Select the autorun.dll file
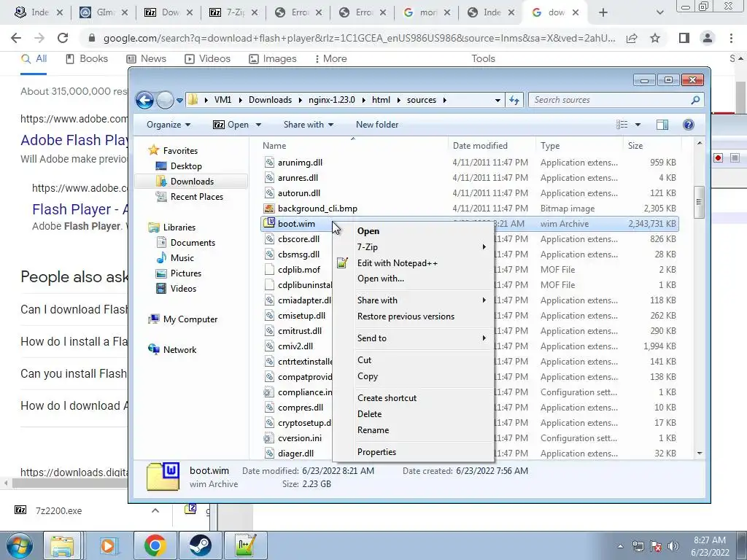The image size is (747, 560). click(x=298, y=193)
